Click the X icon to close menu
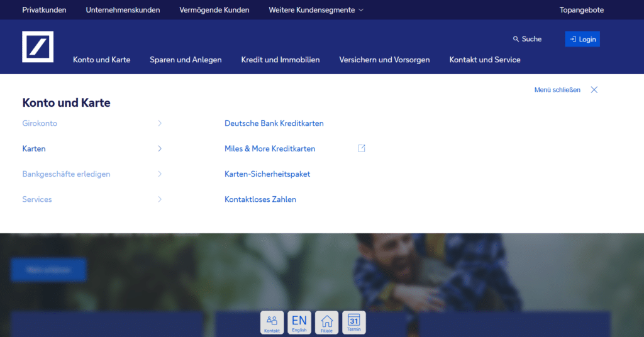644x337 pixels. pyautogui.click(x=594, y=90)
